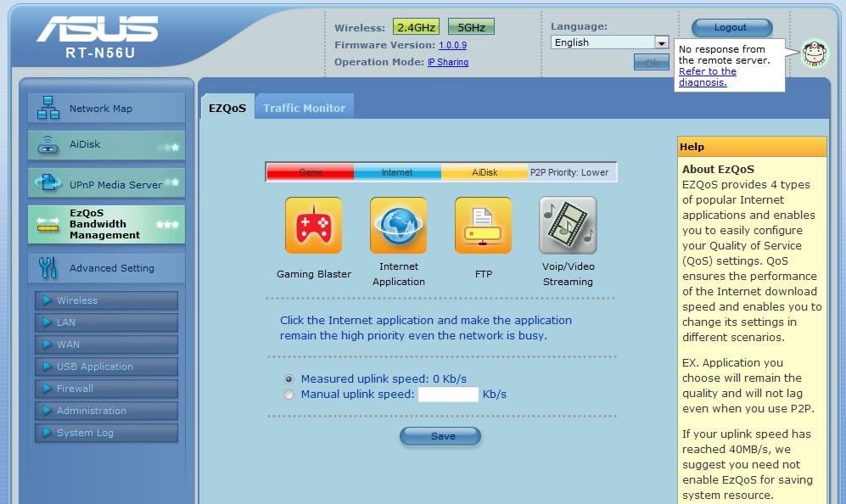Open Firewall settings menu
Viewport: 846px width, 504px height.
point(106,389)
